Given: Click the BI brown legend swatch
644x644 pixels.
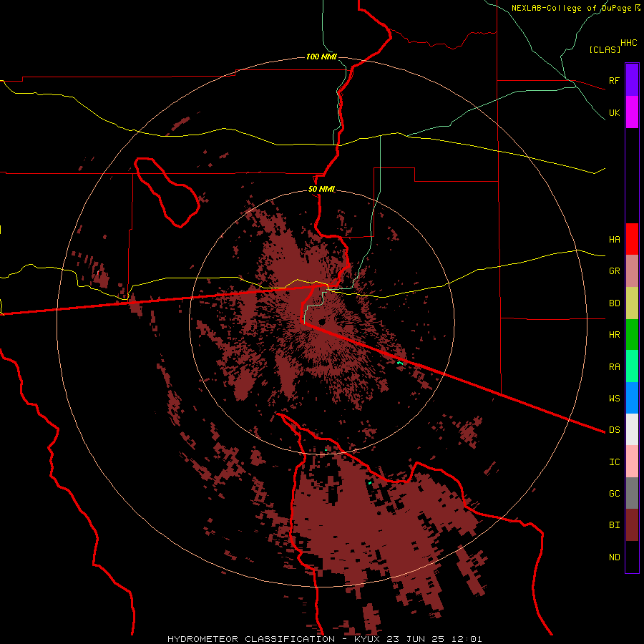Looking at the screenshot, I should 632,525.
